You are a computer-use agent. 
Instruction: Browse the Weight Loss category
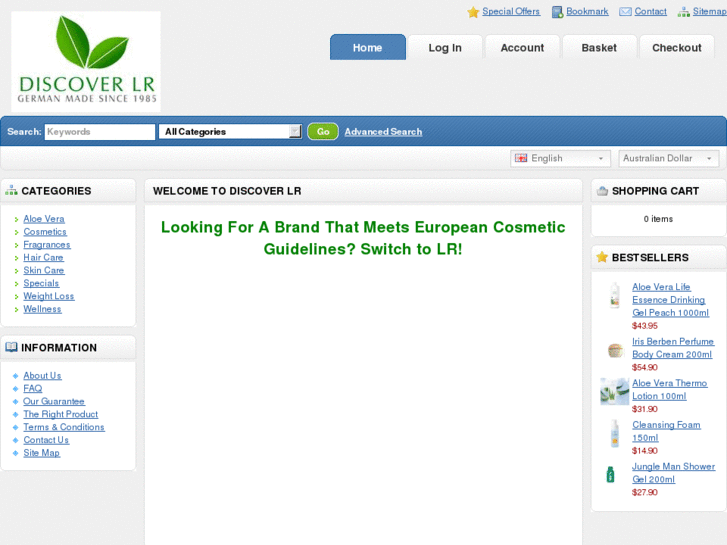coord(49,296)
